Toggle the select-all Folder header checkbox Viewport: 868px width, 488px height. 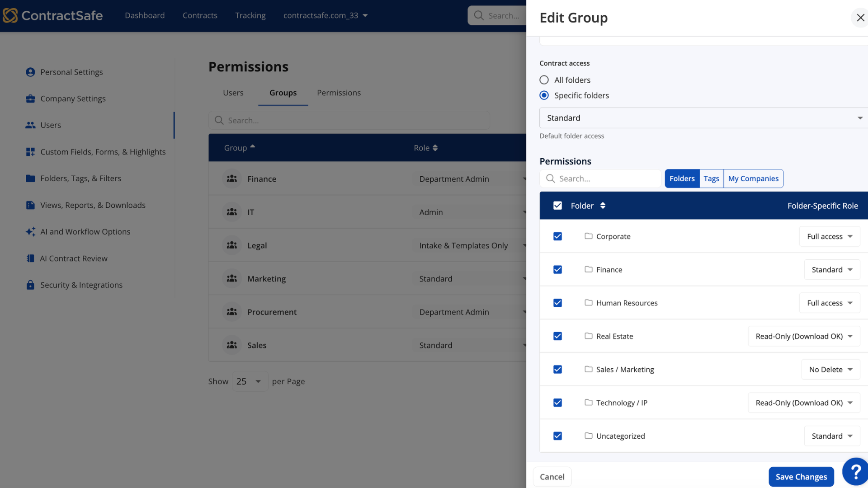557,206
